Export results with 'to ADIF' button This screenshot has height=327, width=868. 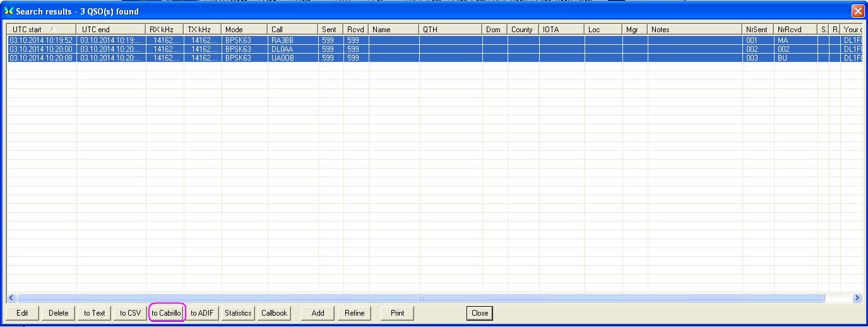click(203, 313)
